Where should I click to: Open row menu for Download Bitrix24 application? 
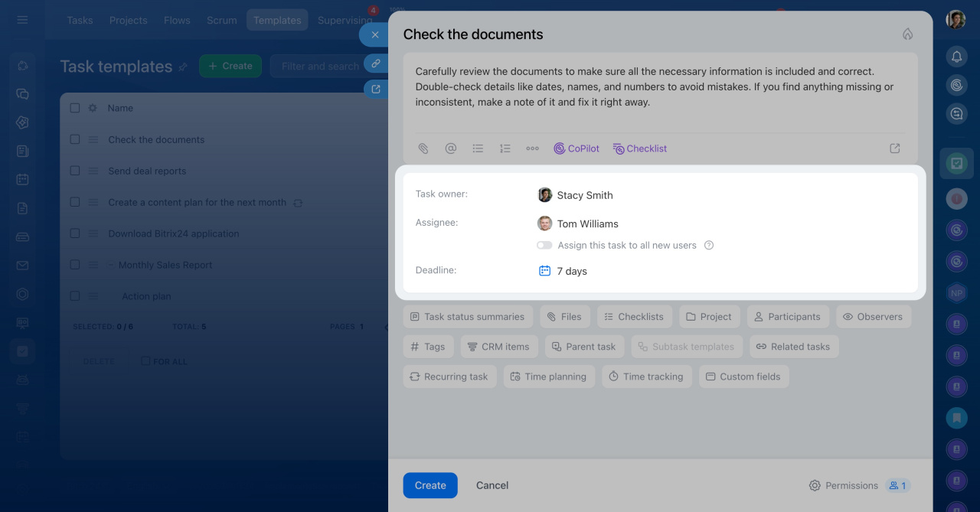pos(93,233)
